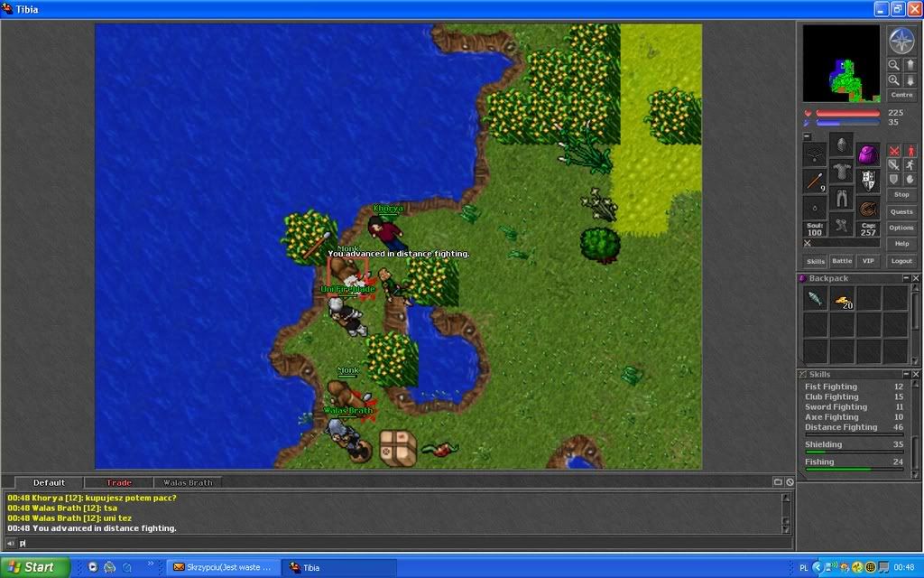Click the crest shield slot
924x578 pixels.
pos(868,182)
